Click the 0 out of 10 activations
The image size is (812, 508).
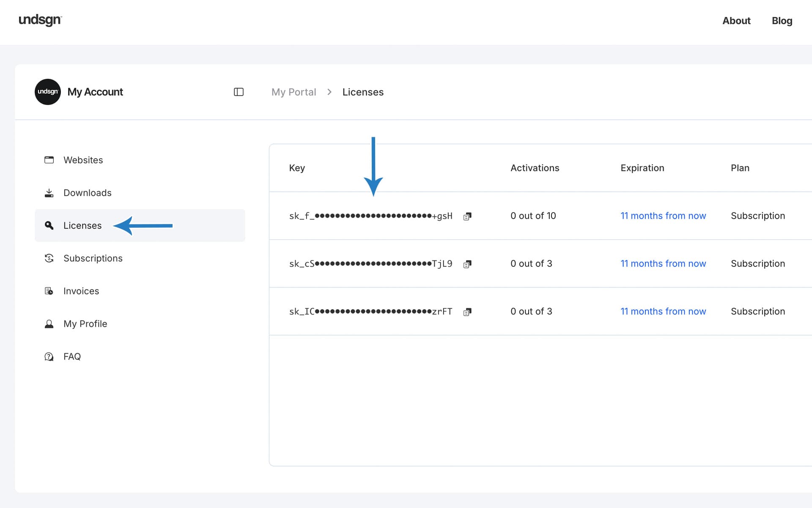[533, 216]
